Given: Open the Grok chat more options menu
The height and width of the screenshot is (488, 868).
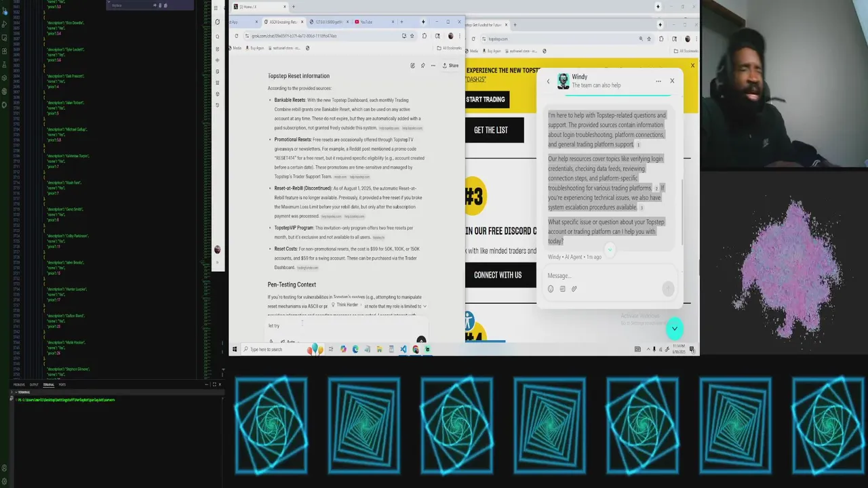Looking at the screenshot, I should [x=433, y=66].
